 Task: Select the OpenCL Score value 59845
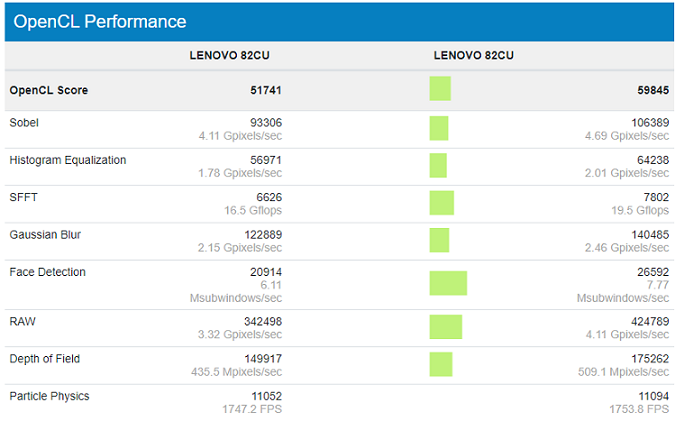coord(653,90)
